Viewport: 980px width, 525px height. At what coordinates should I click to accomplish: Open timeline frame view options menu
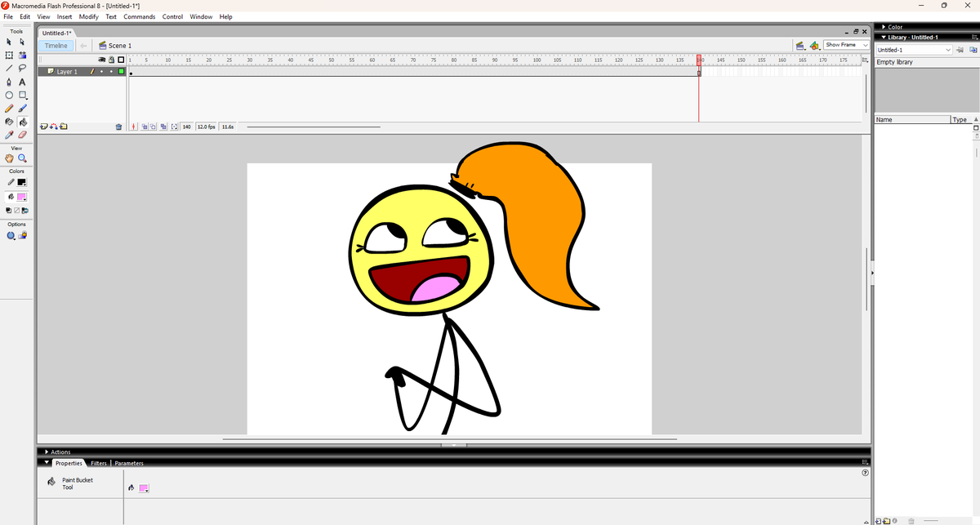point(865,60)
